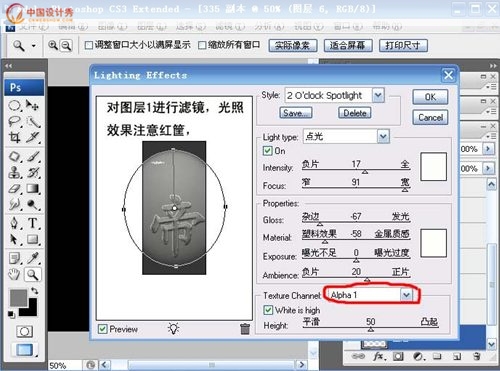500x371 pixels.
Task: Expand the collapsed toolbox double arrow
Action: [8, 66]
